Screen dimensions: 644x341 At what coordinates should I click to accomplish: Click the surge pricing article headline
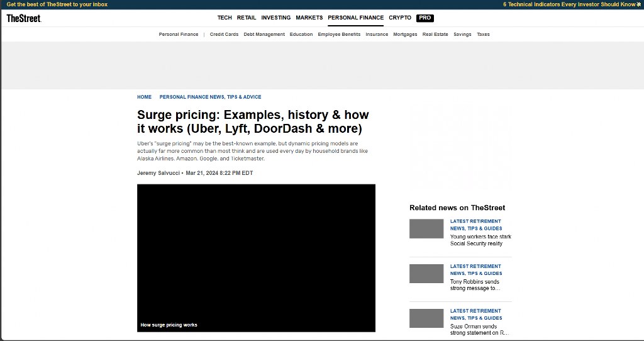tap(253, 121)
